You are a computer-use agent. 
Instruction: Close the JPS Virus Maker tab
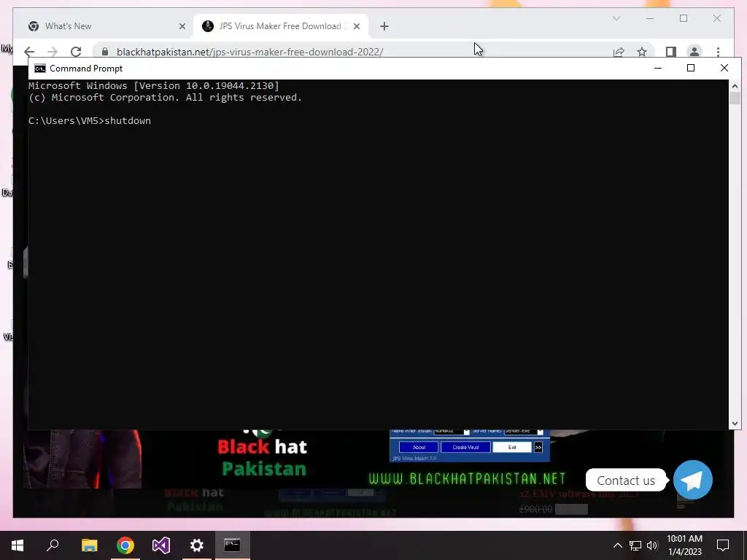point(356,26)
